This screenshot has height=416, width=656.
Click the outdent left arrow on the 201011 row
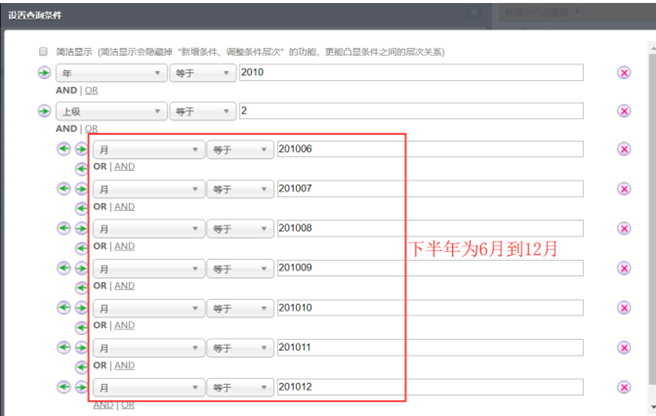pos(64,347)
